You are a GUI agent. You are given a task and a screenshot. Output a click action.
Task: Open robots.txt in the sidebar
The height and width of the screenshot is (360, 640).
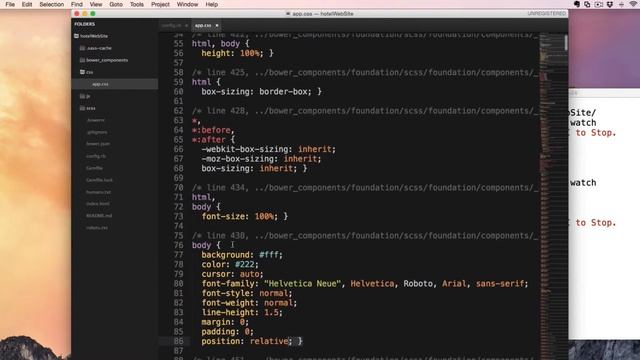pyautogui.click(x=97, y=228)
